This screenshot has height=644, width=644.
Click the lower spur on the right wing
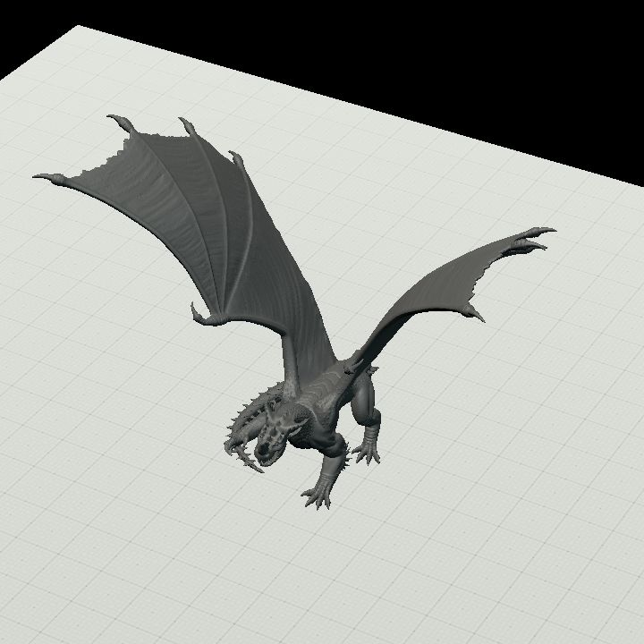[475, 313]
